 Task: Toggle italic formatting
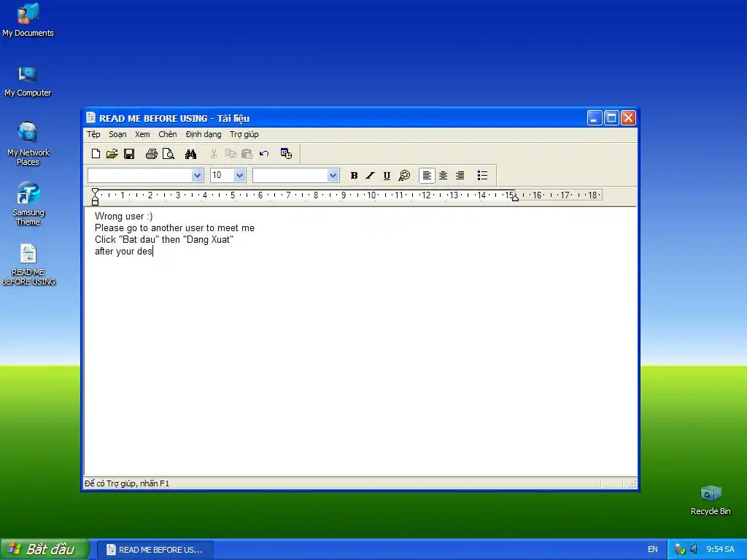(x=370, y=176)
